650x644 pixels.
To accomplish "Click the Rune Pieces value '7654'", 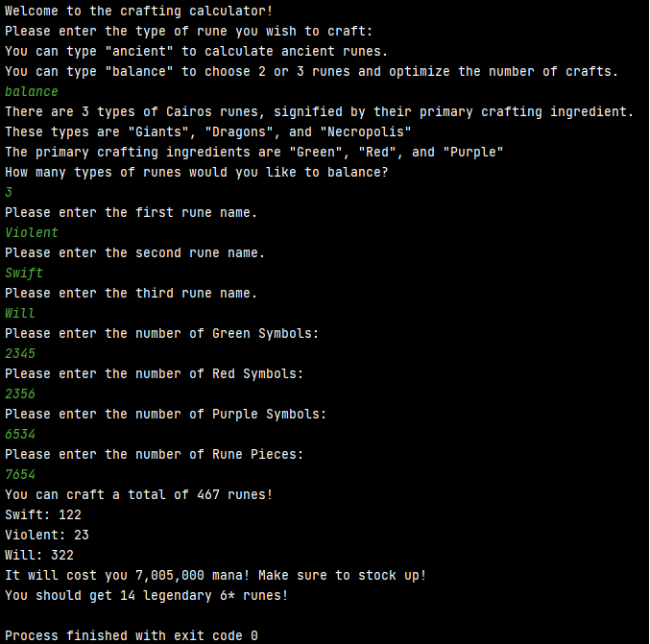I will click(x=20, y=474).
